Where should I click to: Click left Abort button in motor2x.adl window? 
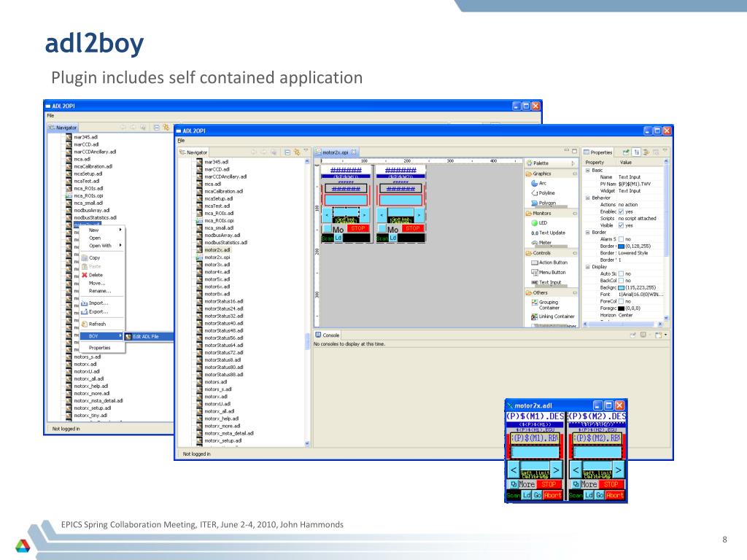[x=553, y=495]
